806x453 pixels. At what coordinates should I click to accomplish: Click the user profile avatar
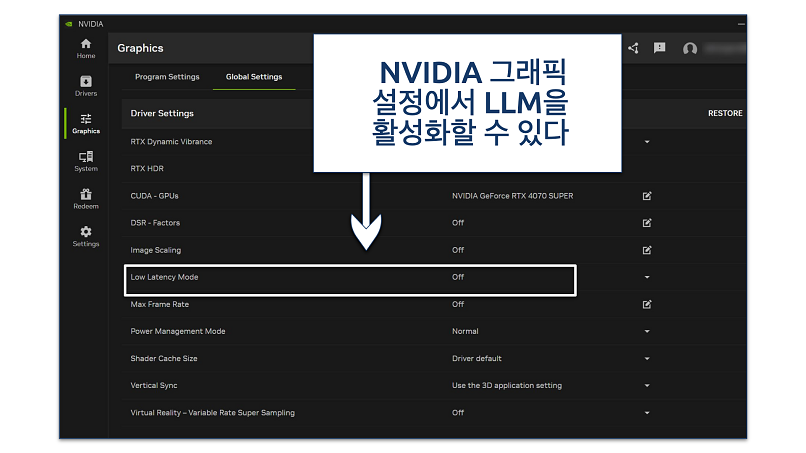[x=689, y=48]
